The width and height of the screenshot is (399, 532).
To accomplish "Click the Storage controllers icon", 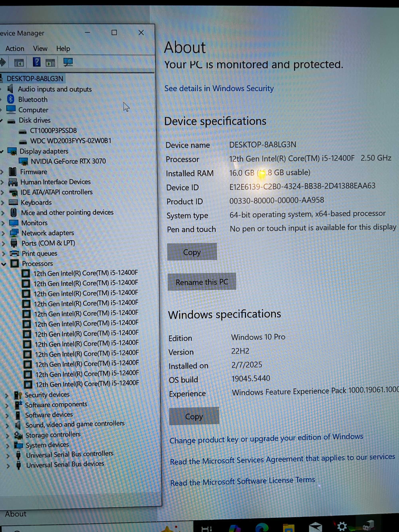I will click(19, 435).
